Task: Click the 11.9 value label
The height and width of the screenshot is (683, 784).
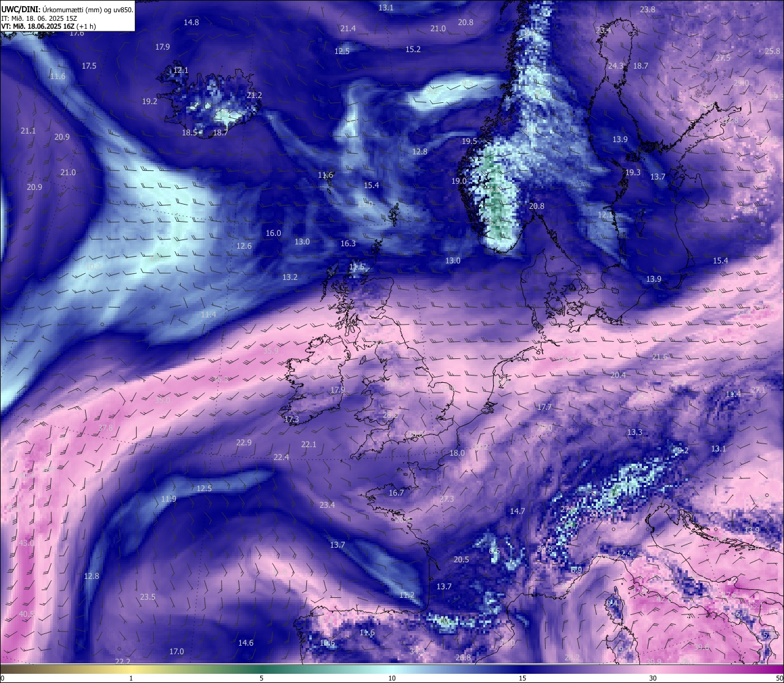Action: 168,499
